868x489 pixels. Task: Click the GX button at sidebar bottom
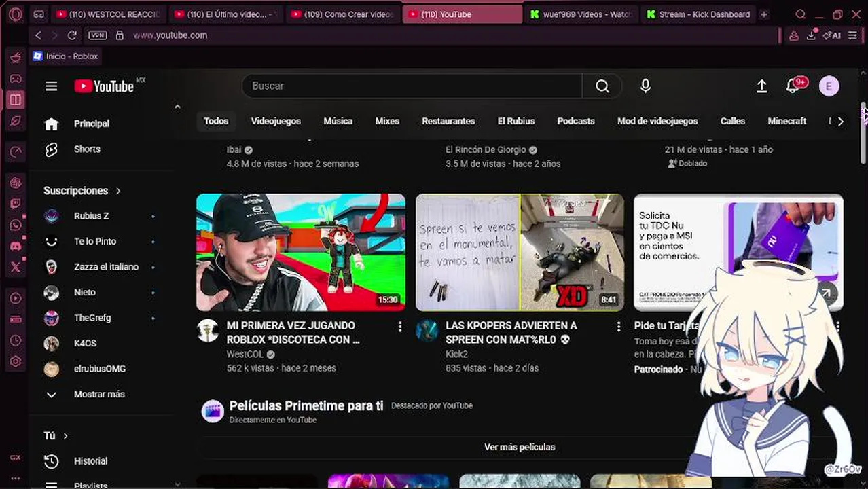pos(15,457)
